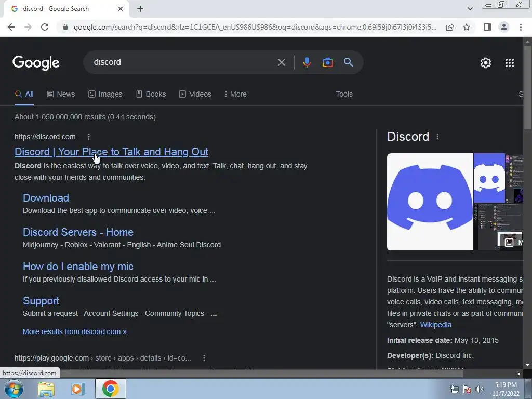The width and height of the screenshot is (532, 399).
Task: Open the Download sitelink
Action: tap(46, 198)
